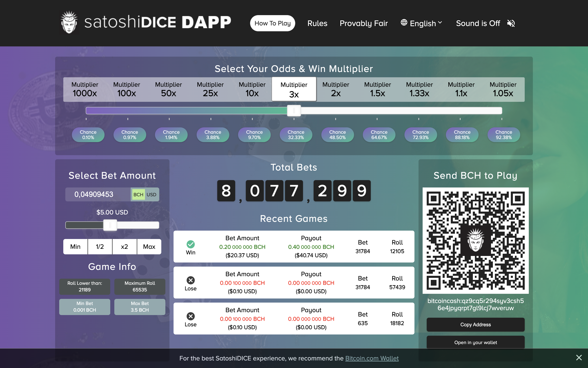Image resolution: width=588 pixels, height=368 pixels.
Task: Click the odds slider handle
Action: point(294,110)
